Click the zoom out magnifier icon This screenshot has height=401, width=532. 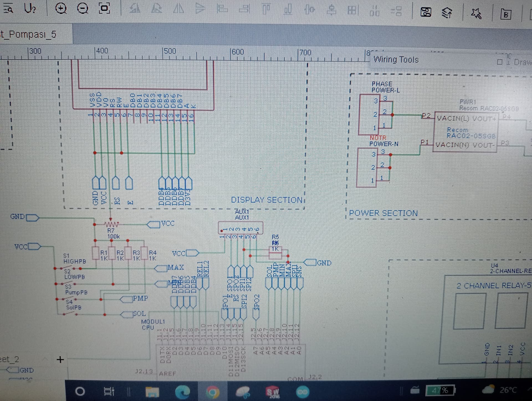coord(82,9)
